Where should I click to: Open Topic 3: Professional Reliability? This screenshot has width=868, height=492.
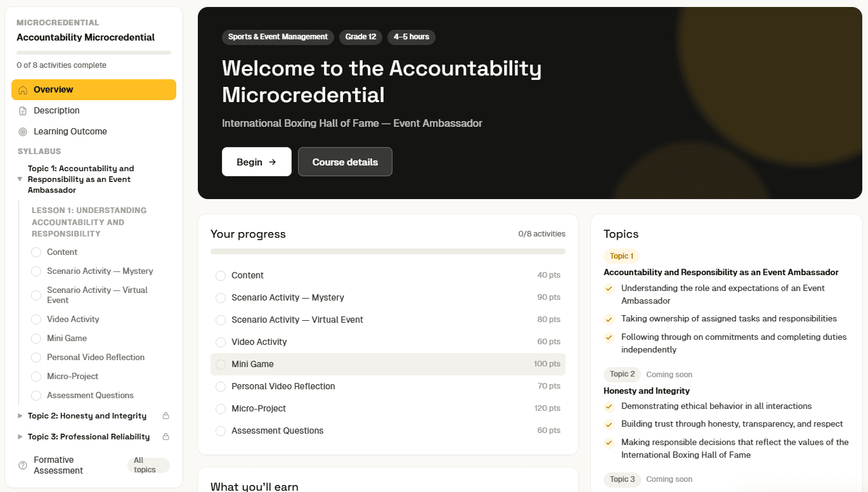pos(89,437)
